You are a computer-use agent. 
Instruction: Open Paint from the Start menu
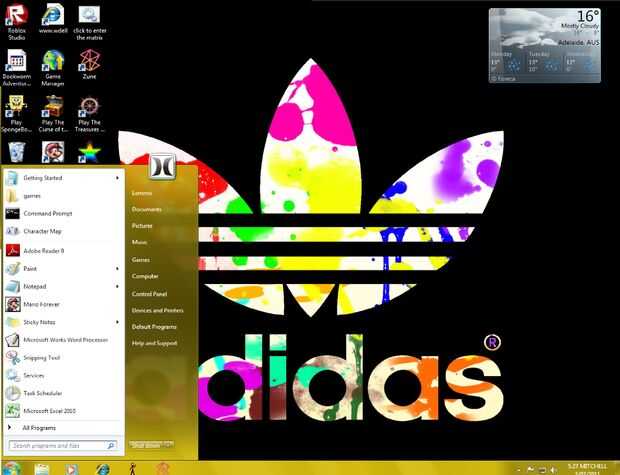(x=62, y=269)
